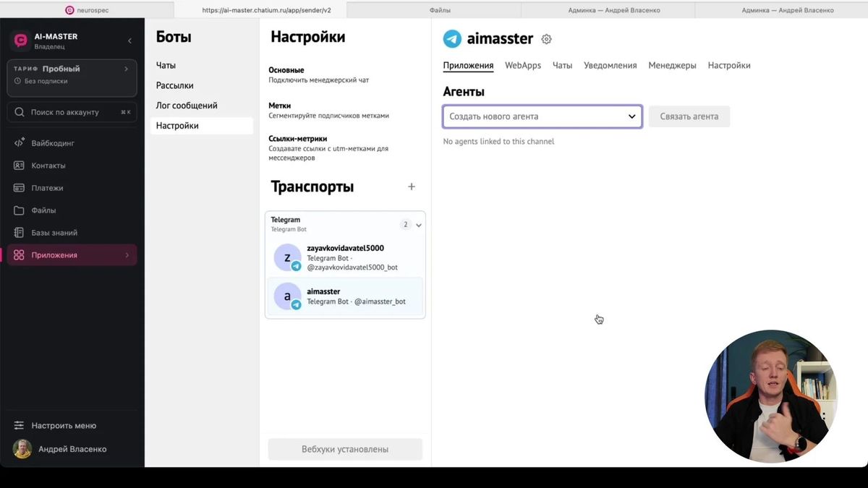
Task: Click the Платежи sidebar icon
Action: [x=19, y=188]
